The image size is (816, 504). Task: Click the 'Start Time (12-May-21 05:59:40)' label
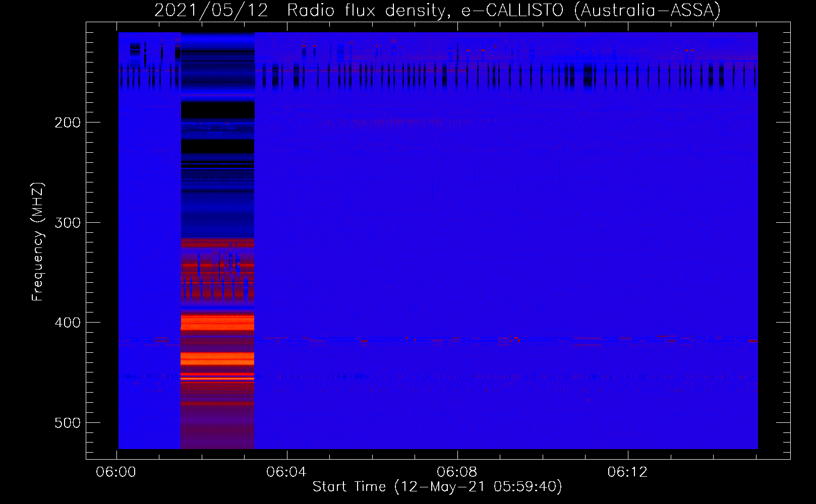click(437, 487)
